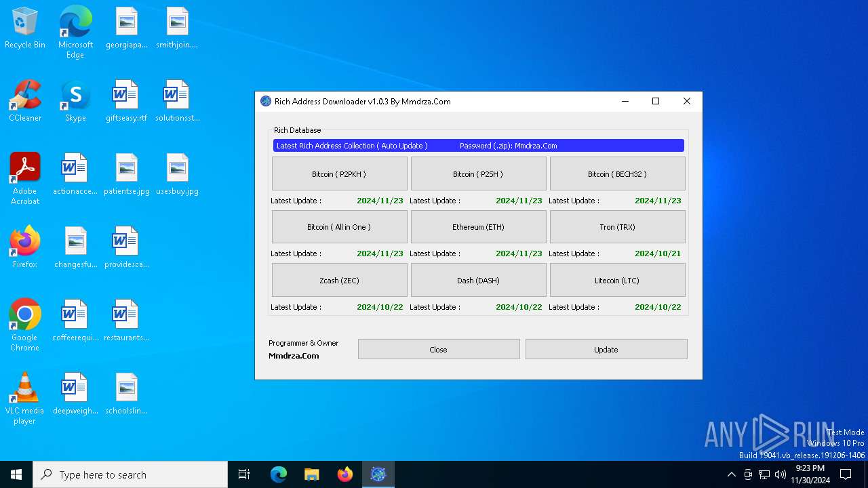Screen dimensions: 868x488
Task: Open Task View on the taskbar
Action: (x=244, y=474)
